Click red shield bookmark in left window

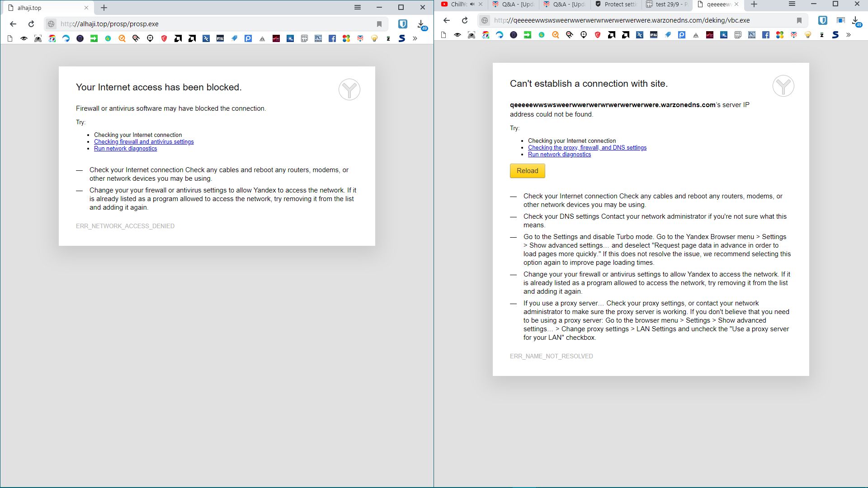(x=164, y=39)
